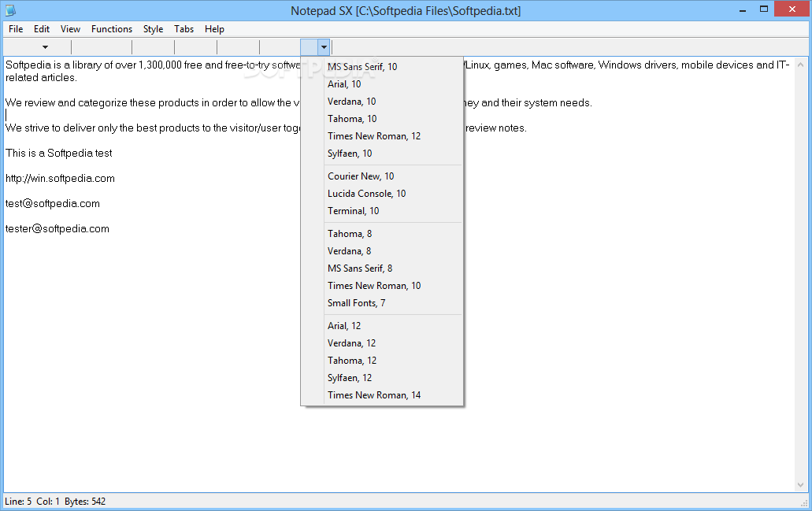Click the tester@softpedia.com text line
Viewport: 812px width, 511px height.
pyautogui.click(x=57, y=229)
